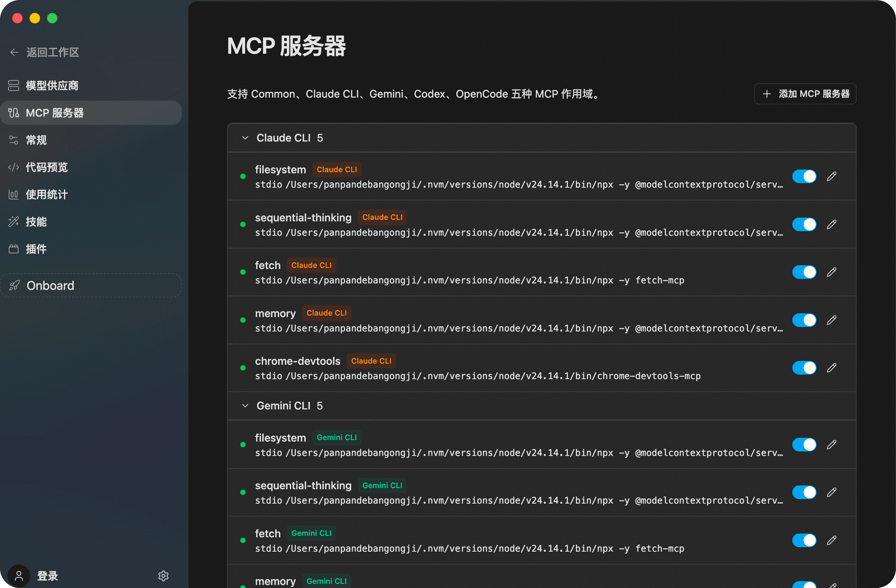
Task: Open the 模型供应商 settings page
Action: click(52, 86)
